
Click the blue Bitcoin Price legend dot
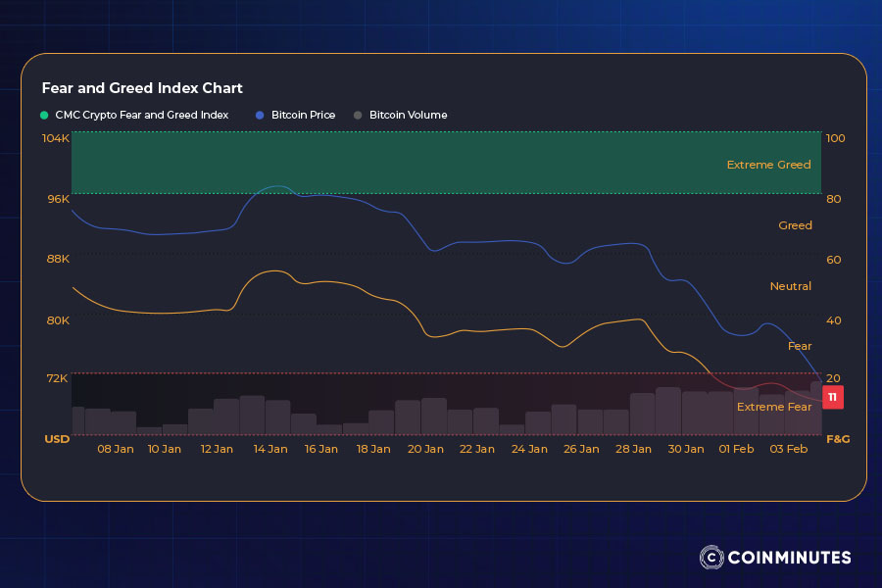(260, 116)
